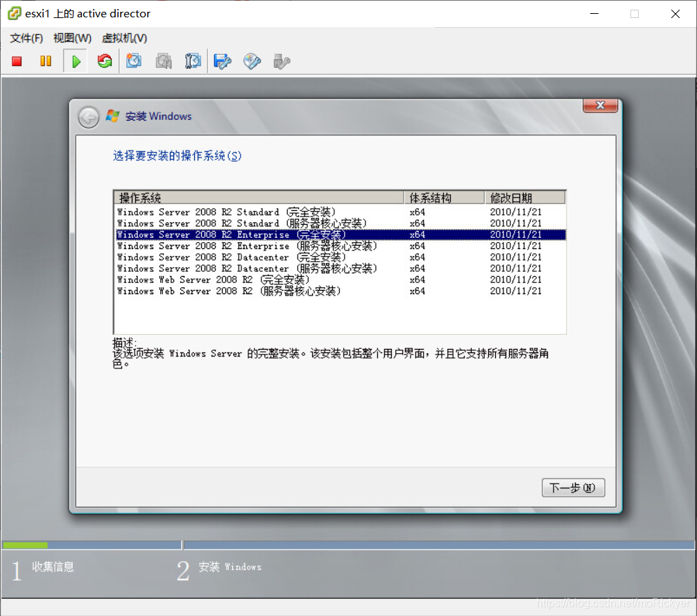The height and width of the screenshot is (616, 697).
Task: Power on the VM with the green play icon
Action: point(76,61)
